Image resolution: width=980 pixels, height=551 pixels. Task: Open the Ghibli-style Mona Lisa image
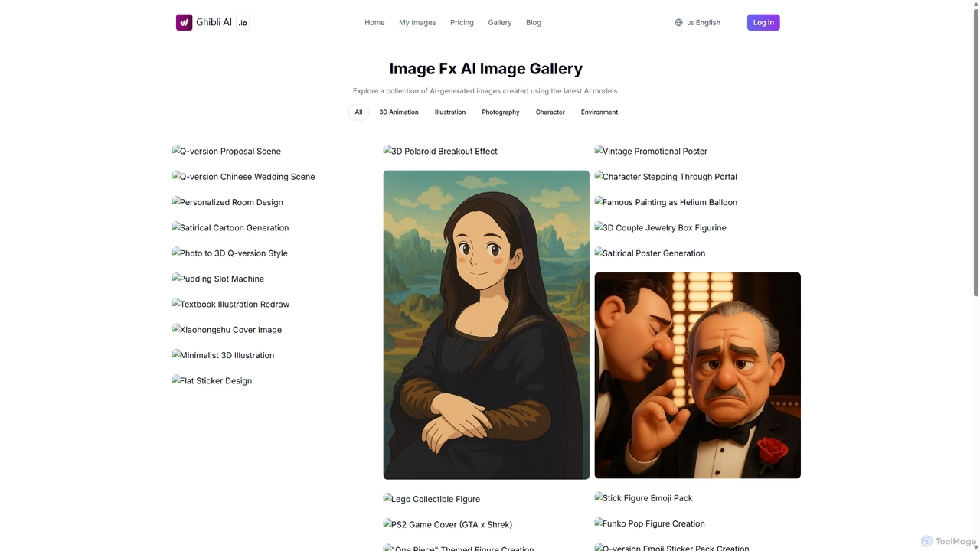486,325
